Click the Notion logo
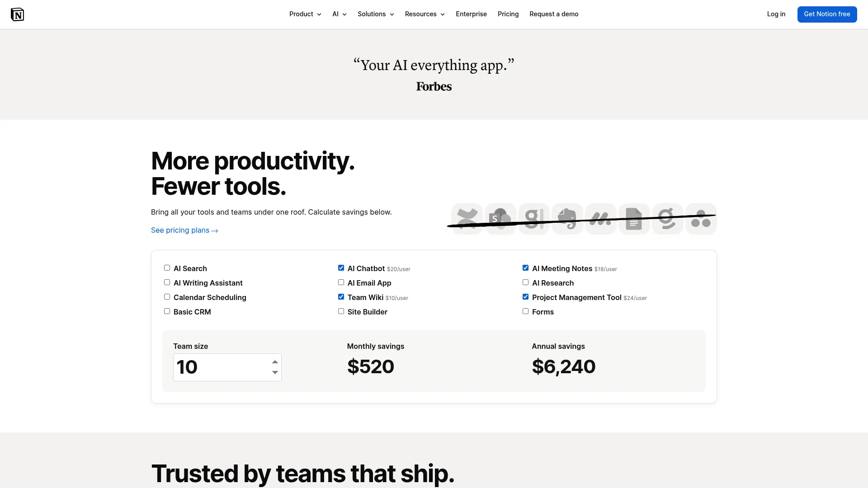The image size is (868, 488). tap(18, 14)
